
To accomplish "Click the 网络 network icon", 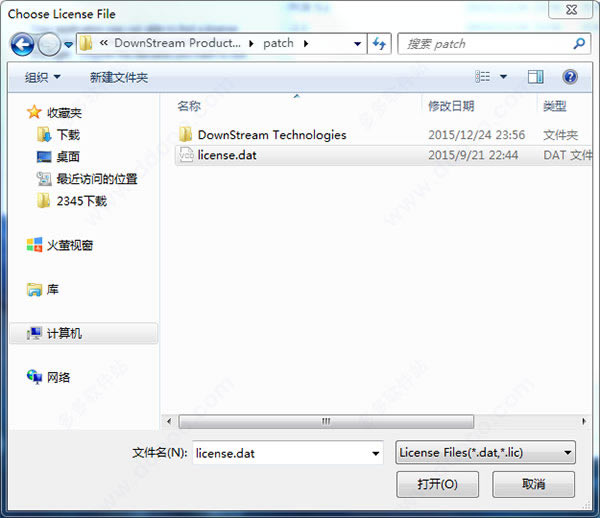I will 34,377.
